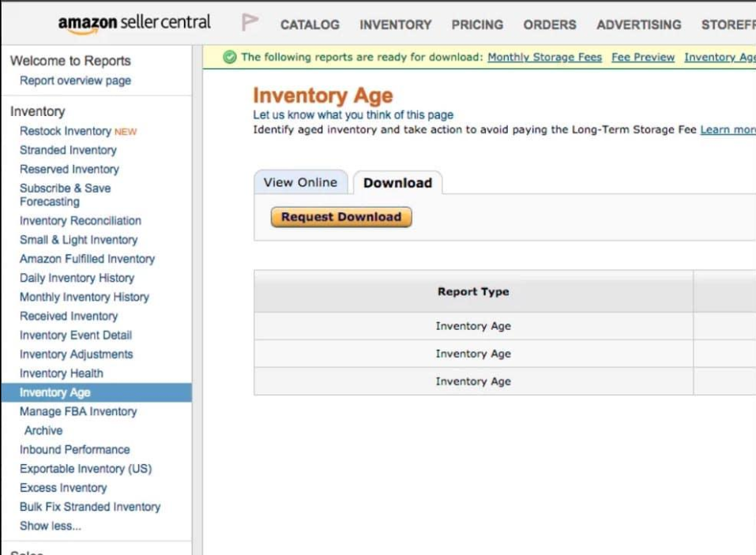Image resolution: width=756 pixels, height=555 pixels.
Task: Click the Request Download button
Action: [341, 217]
